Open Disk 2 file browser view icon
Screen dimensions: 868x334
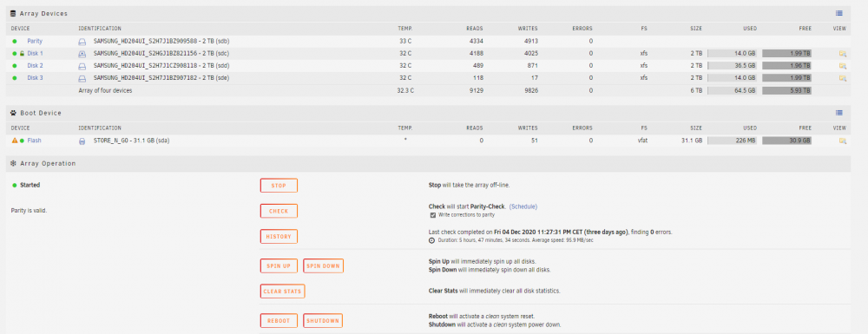[843, 66]
